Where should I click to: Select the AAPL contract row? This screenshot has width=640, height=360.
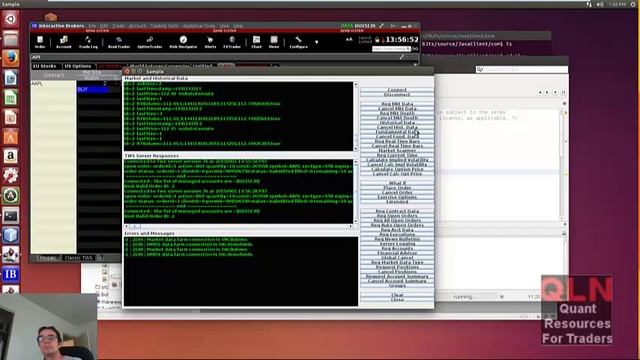pos(53,84)
